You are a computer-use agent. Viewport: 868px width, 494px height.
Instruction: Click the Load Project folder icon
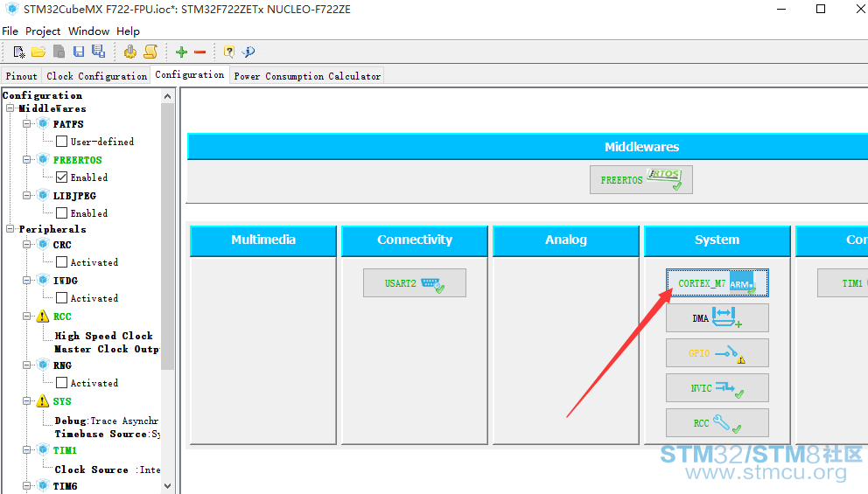click(38, 52)
